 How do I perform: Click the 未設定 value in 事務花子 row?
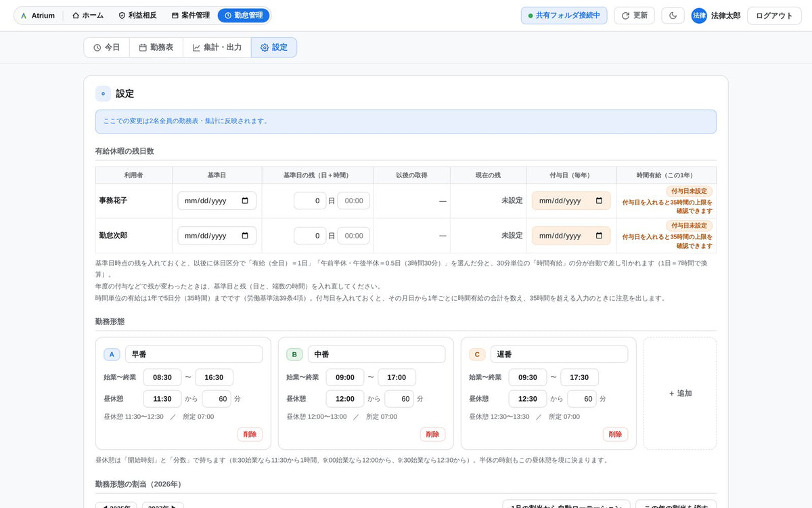(x=512, y=200)
